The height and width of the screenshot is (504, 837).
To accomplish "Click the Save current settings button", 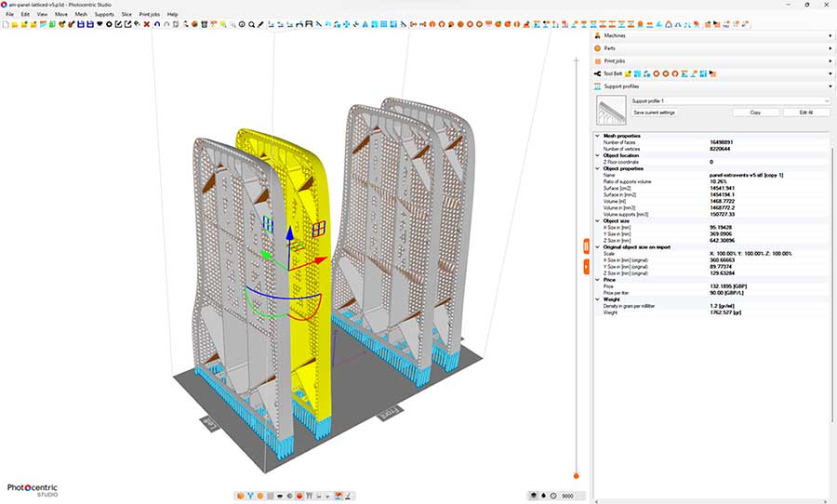I will tap(654, 113).
